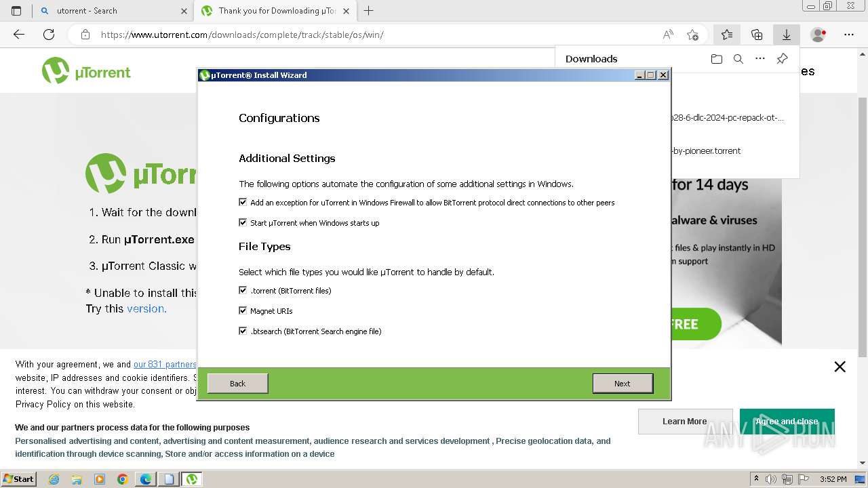Open Google Chrome from the taskbar
Image resolution: width=868 pixels, height=488 pixels.
[123, 479]
